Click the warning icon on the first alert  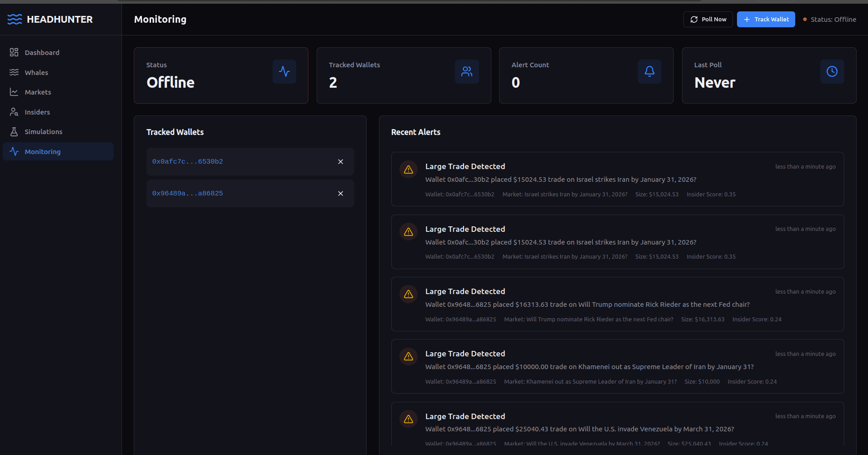[x=409, y=170]
